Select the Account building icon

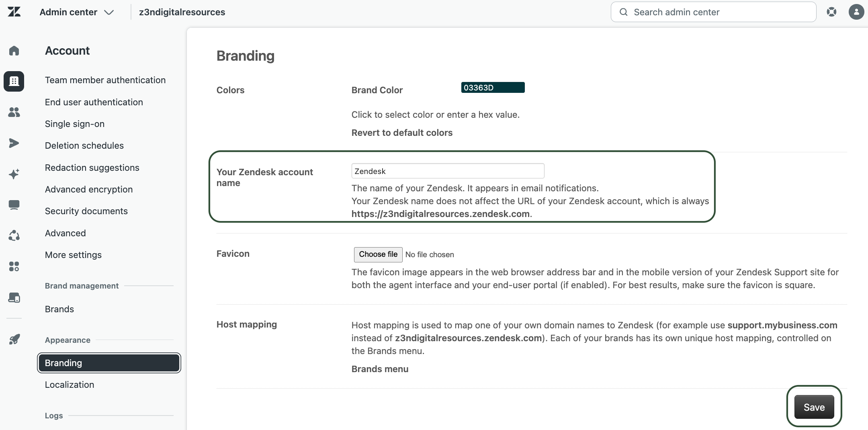click(x=14, y=81)
